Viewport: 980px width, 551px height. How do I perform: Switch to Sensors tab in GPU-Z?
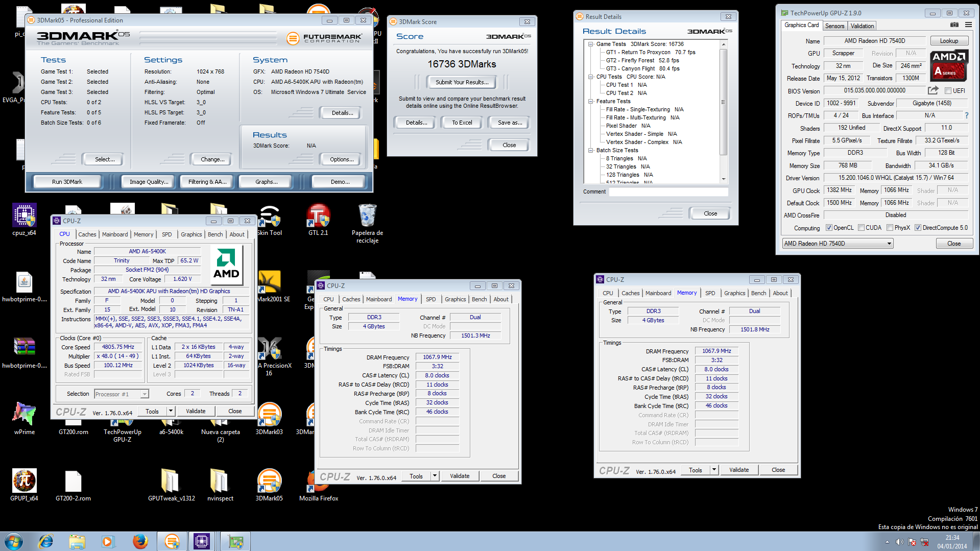click(x=834, y=26)
